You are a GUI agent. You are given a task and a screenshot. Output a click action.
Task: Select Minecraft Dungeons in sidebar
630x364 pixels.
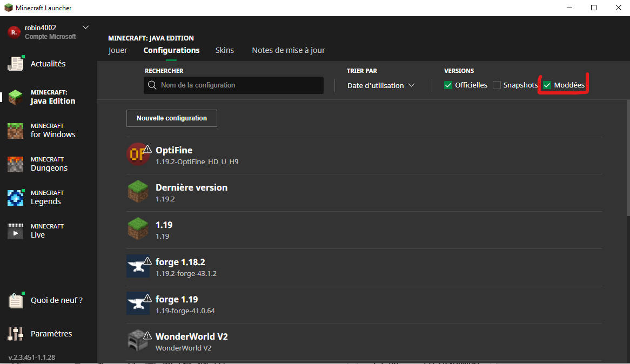pos(48,164)
